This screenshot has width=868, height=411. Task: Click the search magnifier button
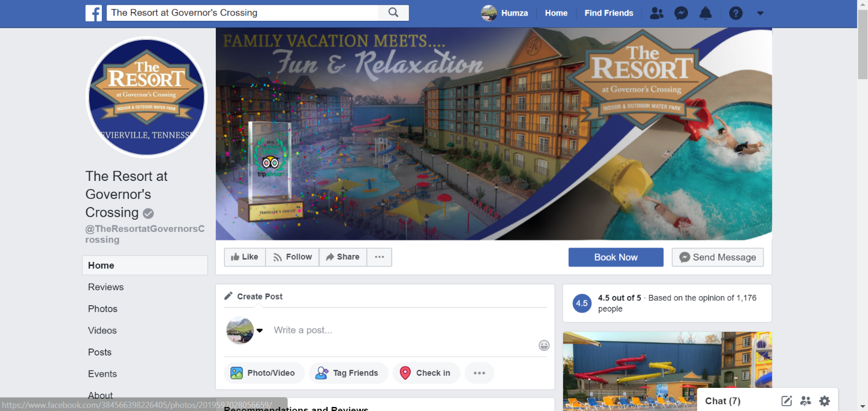(393, 13)
